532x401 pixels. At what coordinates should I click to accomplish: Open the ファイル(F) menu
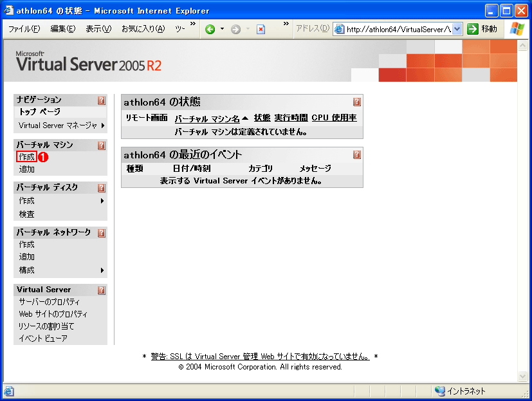click(x=24, y=29)
